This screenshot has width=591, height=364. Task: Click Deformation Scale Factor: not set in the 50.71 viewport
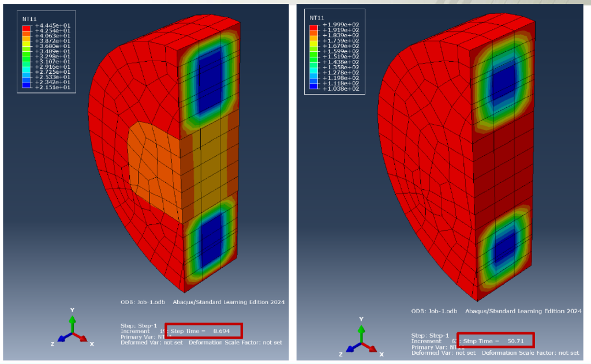pyautogui.click(x=530, y=352)
